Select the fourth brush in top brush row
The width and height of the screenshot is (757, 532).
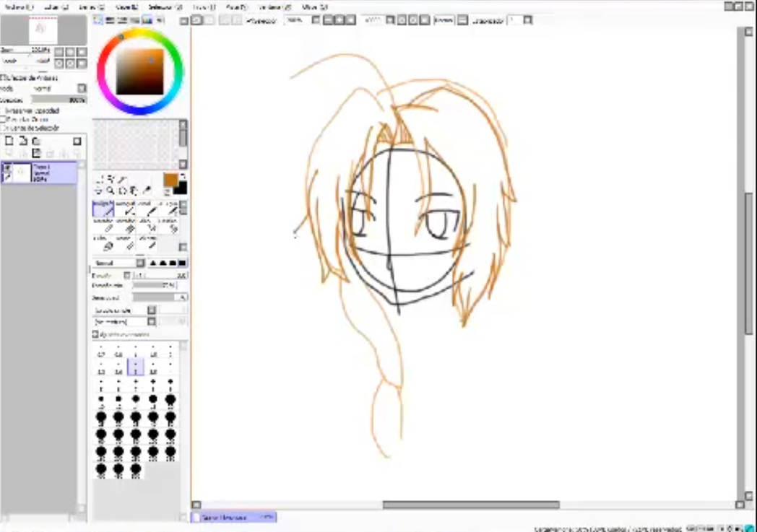coord(168,209)
